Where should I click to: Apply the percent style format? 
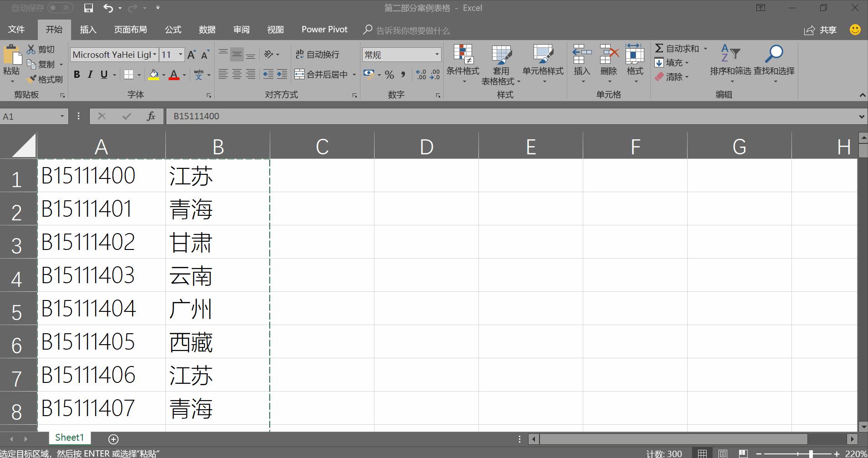(x=389, y=75)
